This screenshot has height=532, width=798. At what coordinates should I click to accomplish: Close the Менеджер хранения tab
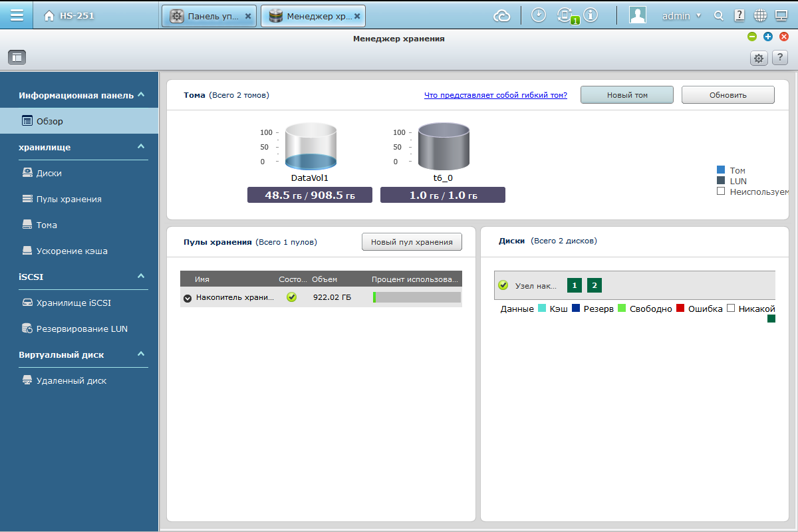pyautogui.click(x=357, y=16)
